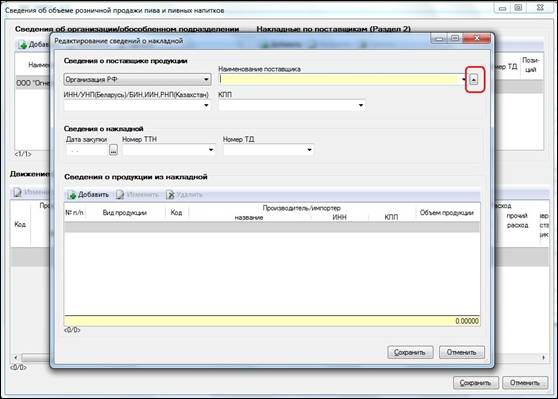Image resolution: width=558 pixels, height=399 pixels.
Task: Click the empty first row of products table
Action: point(272,227)
